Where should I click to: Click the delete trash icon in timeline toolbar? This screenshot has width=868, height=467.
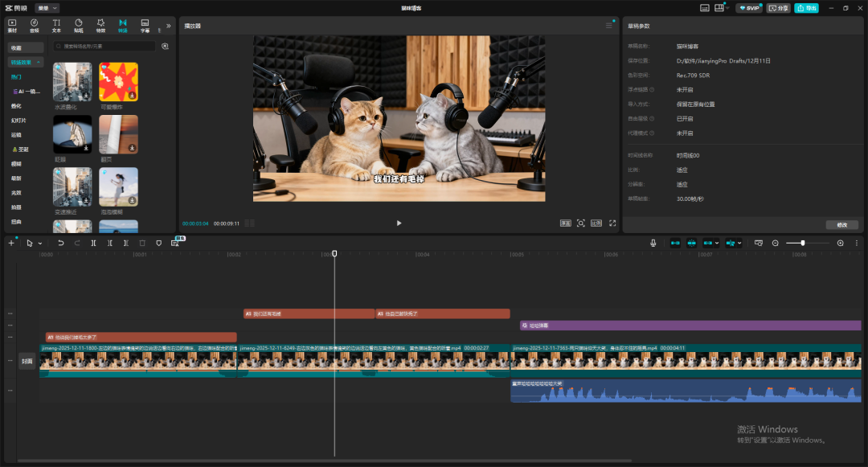(142, 243)
